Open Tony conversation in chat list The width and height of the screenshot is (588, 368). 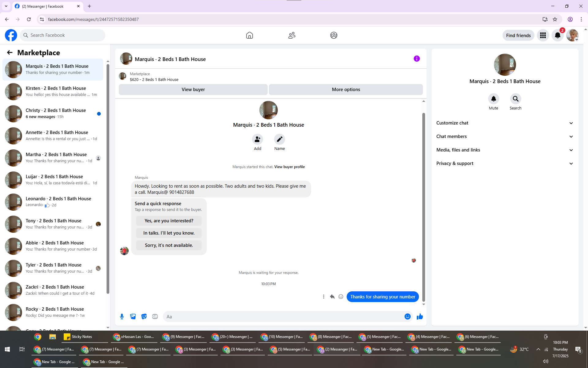[53, 224]
